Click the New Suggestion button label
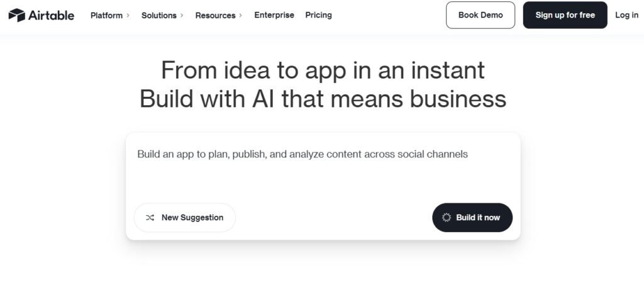 (x=192, y=218)
